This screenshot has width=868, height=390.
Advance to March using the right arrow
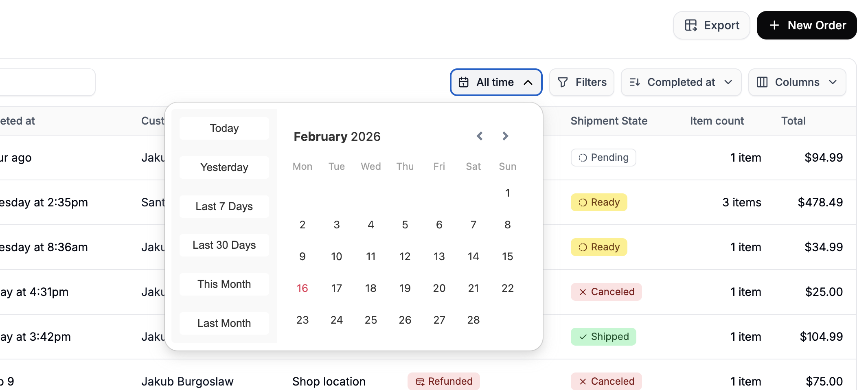pyautogui.click(x=505, y=136)
